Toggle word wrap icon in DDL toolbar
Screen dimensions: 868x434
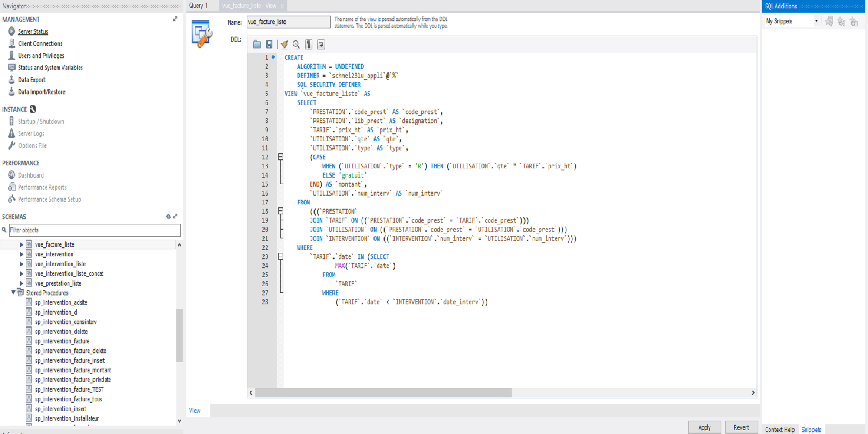321,44
